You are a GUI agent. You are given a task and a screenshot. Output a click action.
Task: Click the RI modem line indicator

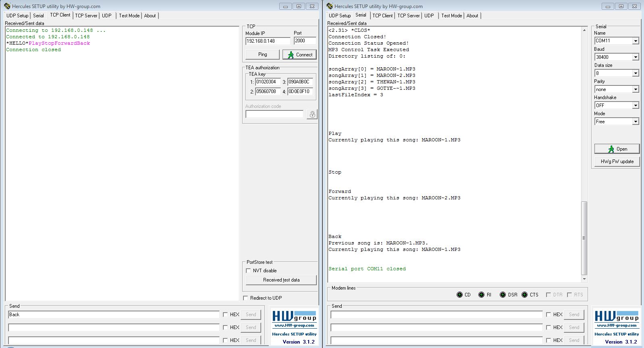point(481,295)
